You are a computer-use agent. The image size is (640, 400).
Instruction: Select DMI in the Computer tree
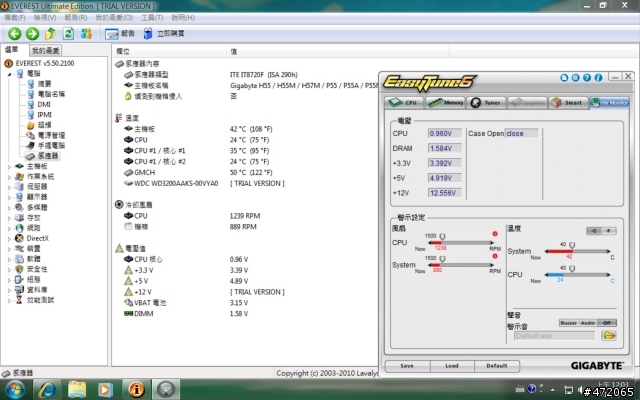pyautogui.click(x=39, y=104)
